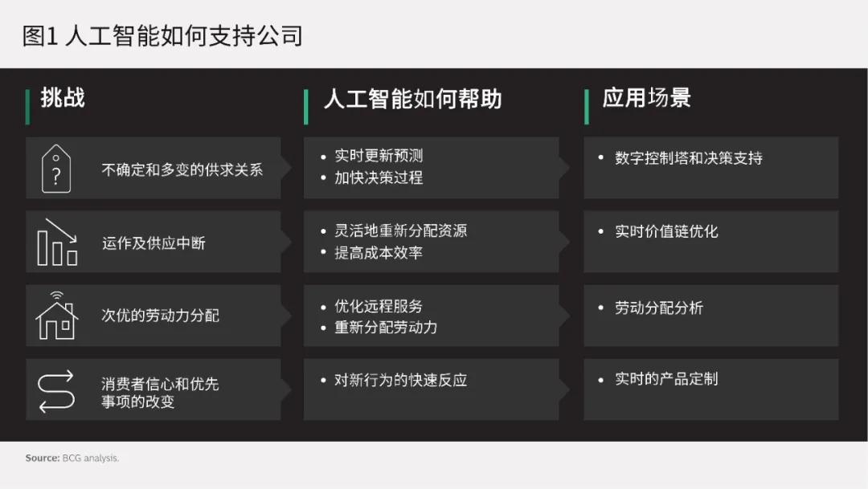868x489 pixels.
Task: Click the slide title 图1 人工智能如何支持公司
Action: (x=162, y=36)
